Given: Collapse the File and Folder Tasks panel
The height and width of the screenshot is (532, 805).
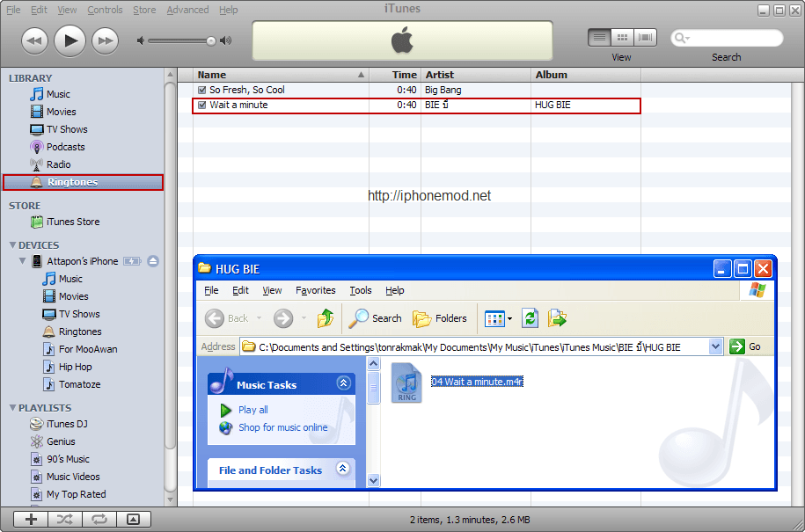Looking at the screenshot, I should click(343, 468).
